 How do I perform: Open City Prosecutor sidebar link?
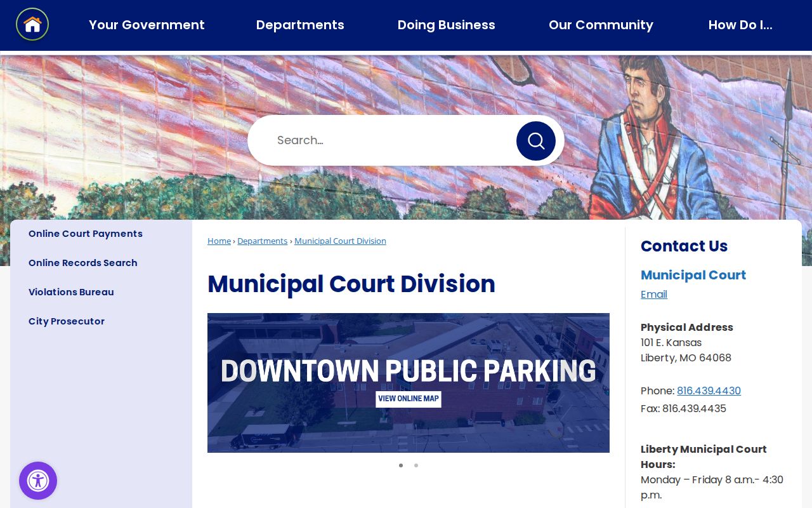67,321
